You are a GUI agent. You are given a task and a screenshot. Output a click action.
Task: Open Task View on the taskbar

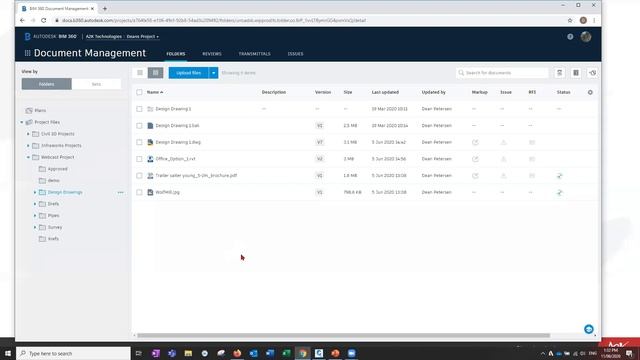coord(139,353)
